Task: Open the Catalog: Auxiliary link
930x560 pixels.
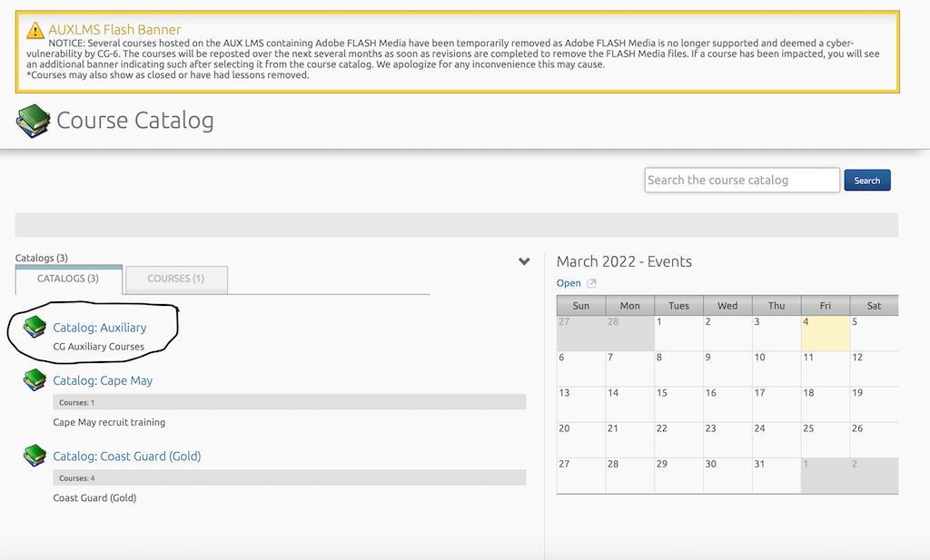Action: tap(99, 328)
